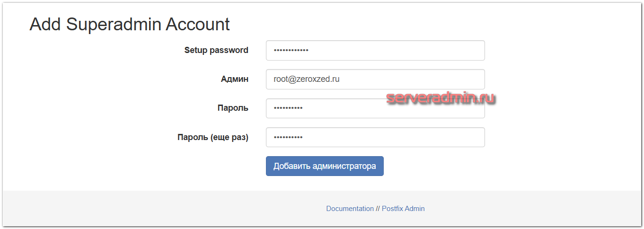Click the // separator between footer links
Image resolution: width=644 pixels, height=229 pixels.
[x=378, y=209]
